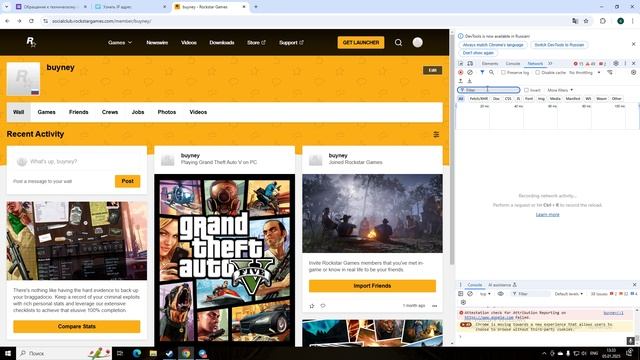The width and height of the screenshot is (640, 360).
Task: Open Windows Start menu
Action: 8,353
